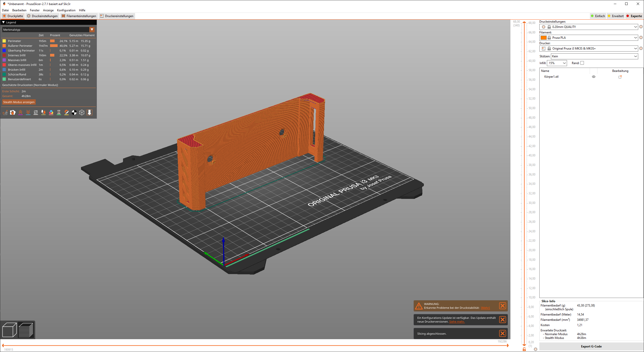Screen dimensions: 644x352
Task: Toggle custom G-codes gear-pencil icon
Action: 66,113
